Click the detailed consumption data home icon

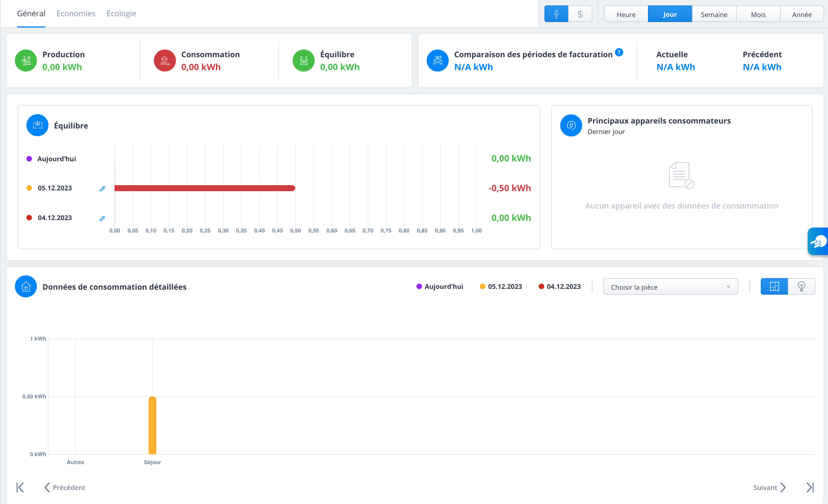[26, 286]
